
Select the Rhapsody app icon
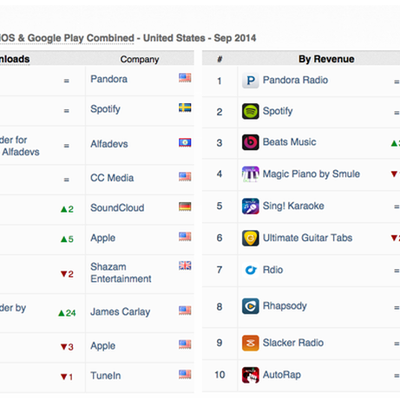250,306
